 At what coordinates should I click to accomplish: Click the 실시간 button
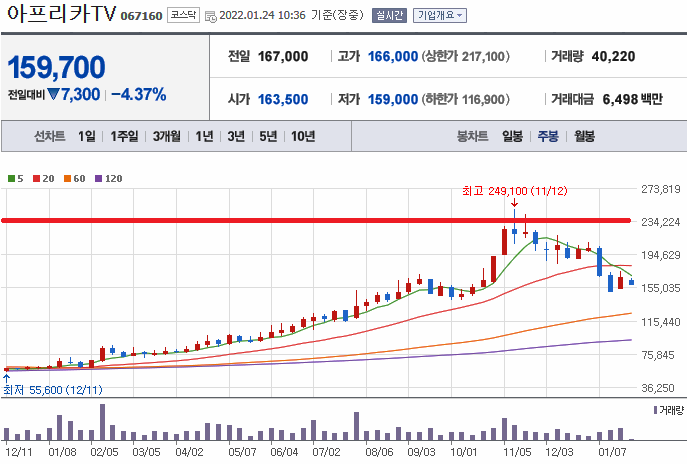[x=389, y=15]
